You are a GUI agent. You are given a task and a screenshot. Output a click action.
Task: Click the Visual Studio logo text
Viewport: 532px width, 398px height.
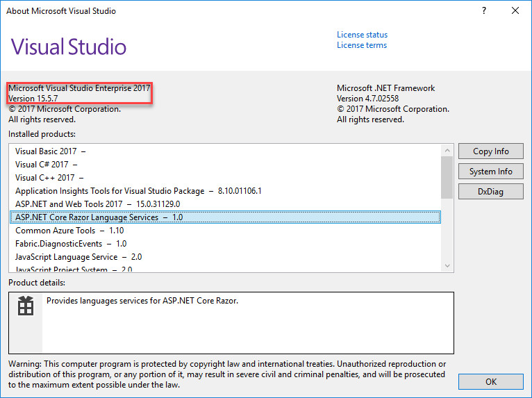69,47
